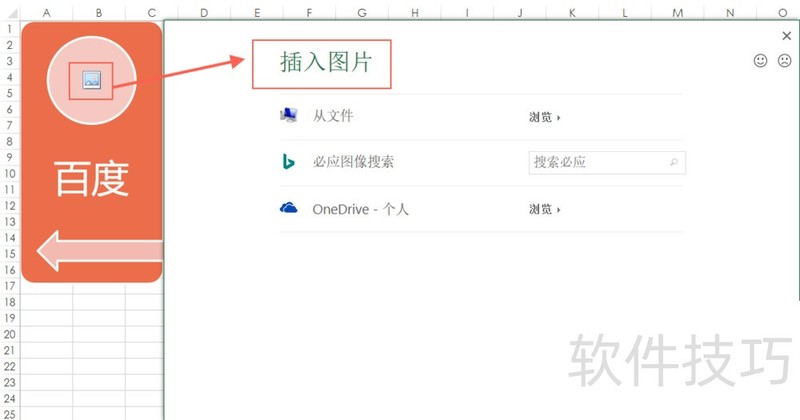The image size is (800, 420).
Task: Select column B header
Action: click(x=99, y=13)
